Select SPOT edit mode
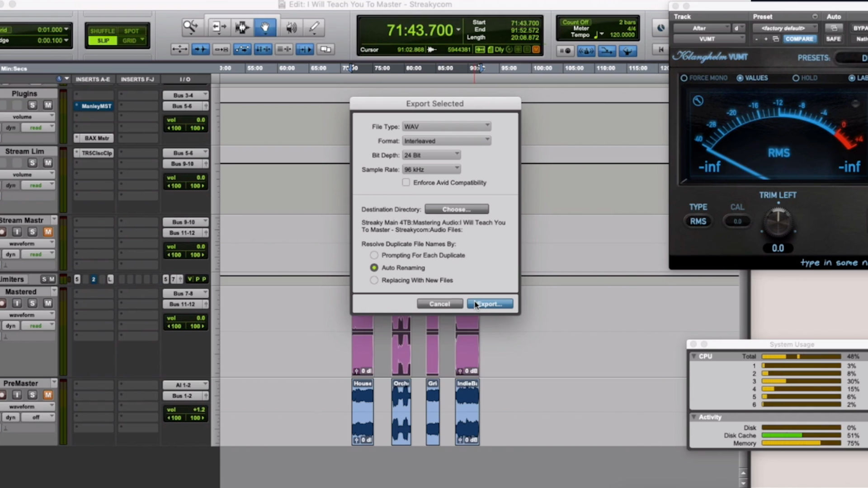Image resolution: width=868 pixels, height=488 pixels. tap(132, 31)
